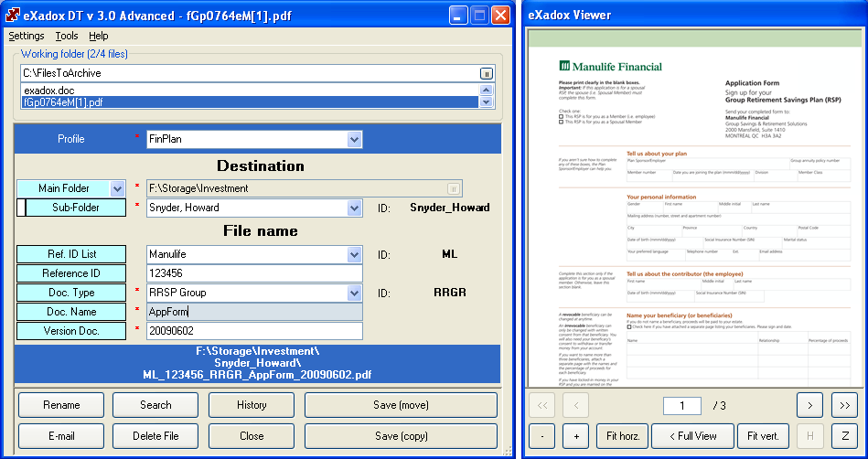Select exadox.doc in the file list
The width and height of the screenshot is (868, 459).
point(48,91)
